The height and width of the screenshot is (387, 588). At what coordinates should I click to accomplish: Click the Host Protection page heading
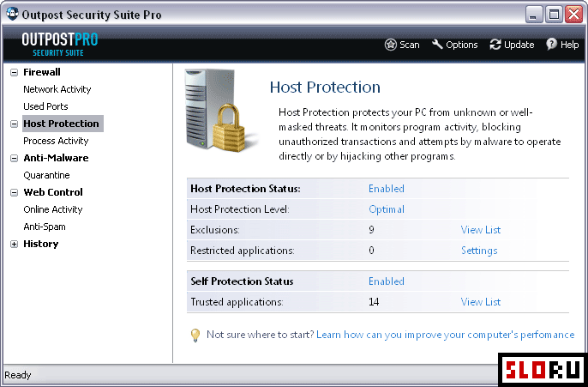pos(325,87)
